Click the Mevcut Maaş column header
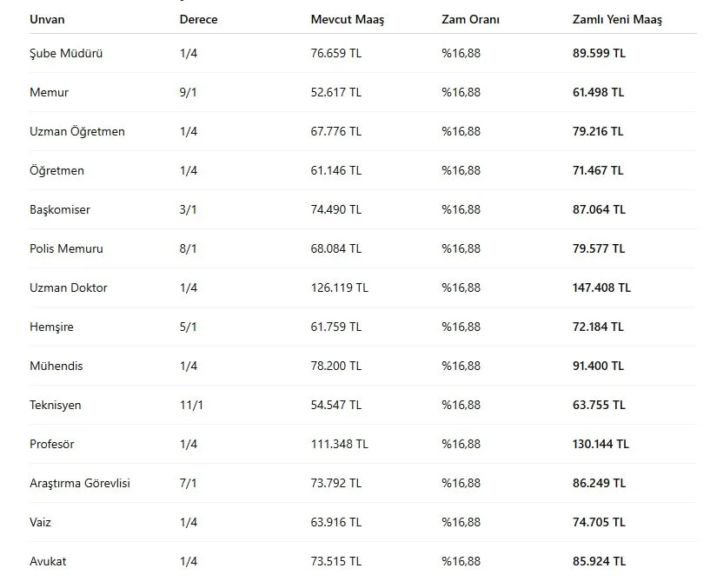710x588 pixels. point(347,19)
